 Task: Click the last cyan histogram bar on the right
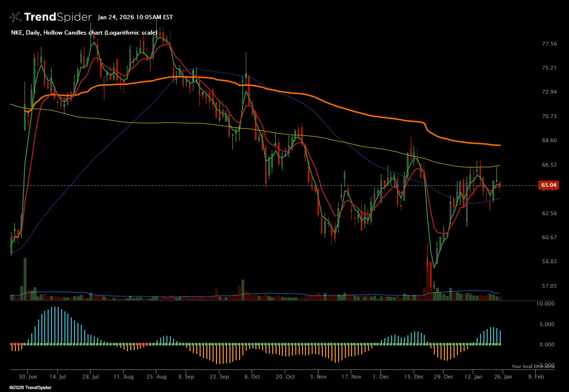pyautogui.click(x=500, y=337)
